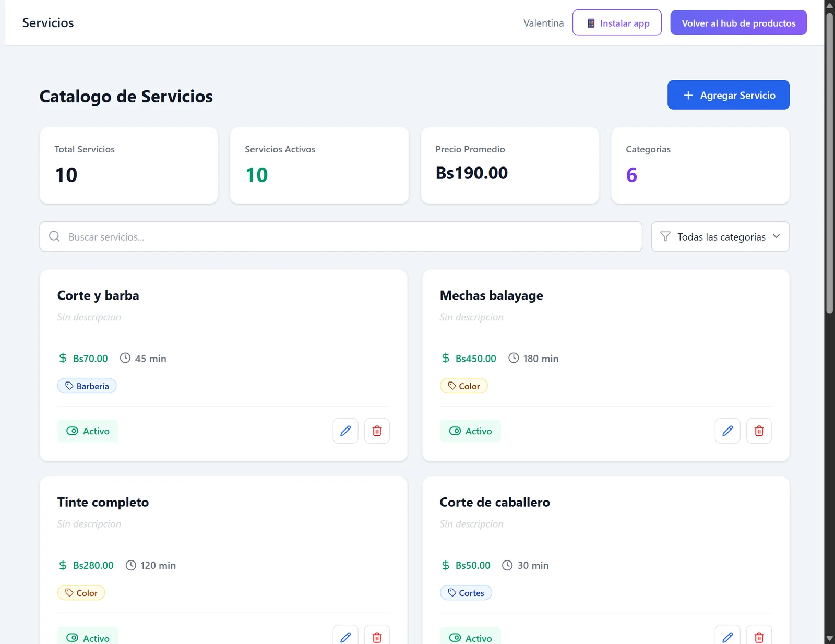This screenshot has height=644, width=835.
Task: Click the Bs280.00 price
Action: (x=93, y=565)
